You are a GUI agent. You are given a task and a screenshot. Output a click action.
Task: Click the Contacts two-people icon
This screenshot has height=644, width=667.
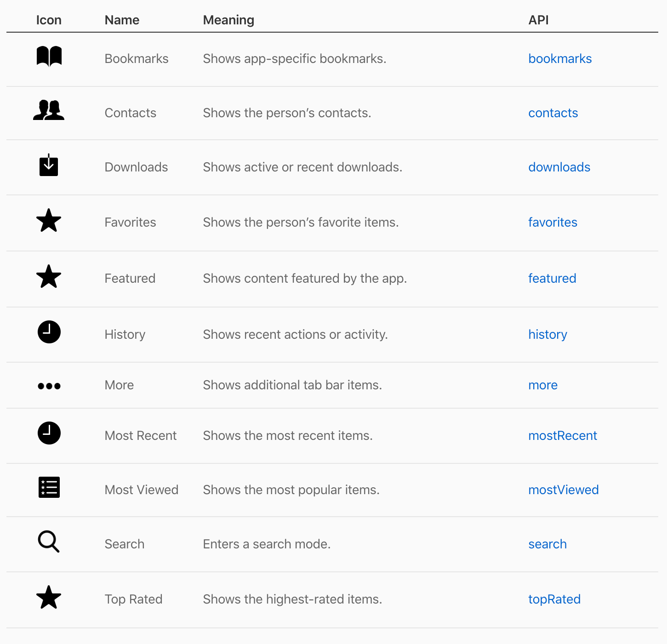pyautogui.click(x=49, y=110)
